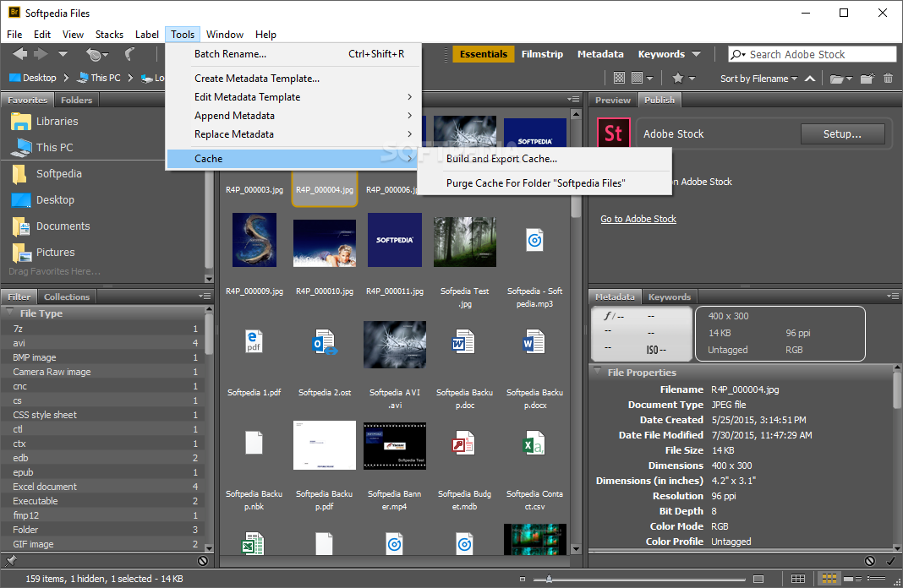Image resolution: width=903 pixels, height=588 pixels.
Task: Select Build and Export Cache option
Action: coord(545,159)
